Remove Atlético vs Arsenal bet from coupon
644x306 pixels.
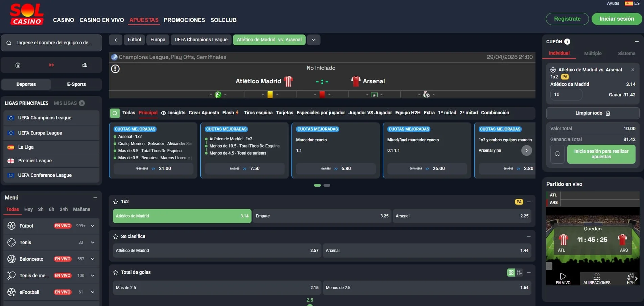coord(633,70)
